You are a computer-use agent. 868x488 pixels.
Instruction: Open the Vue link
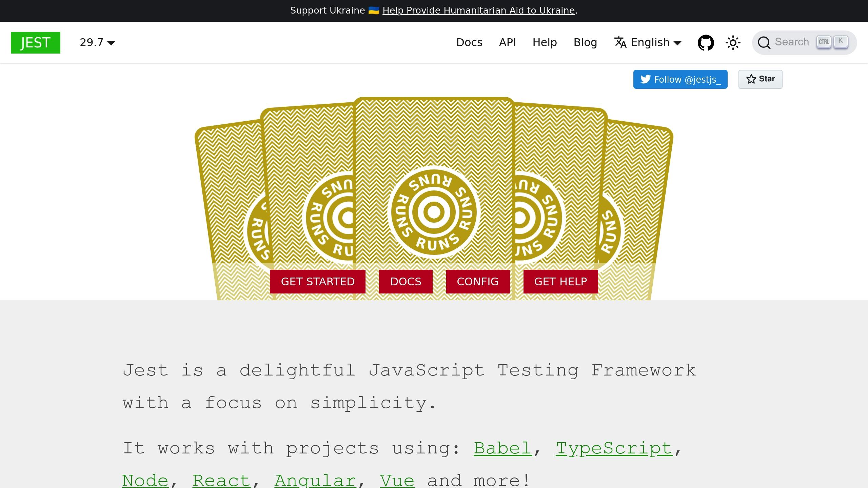pos(397,481)
